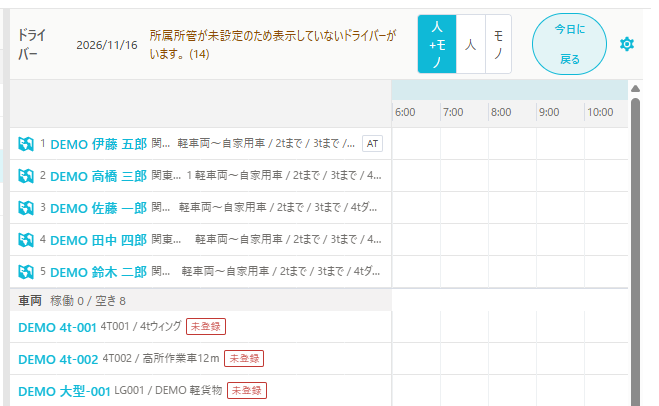The image size is (659, 406).
Task: Open map for DEMO 田中 四郎
Action: point(26,240)
